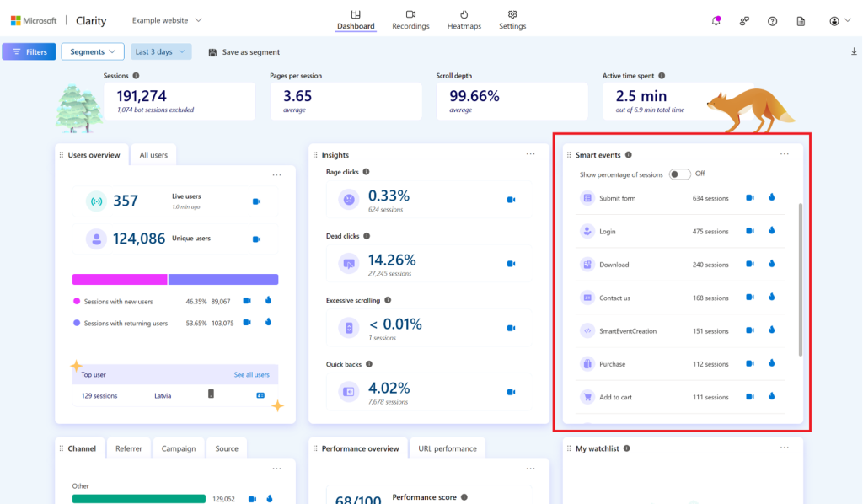This screenshot has width=863, height=504.
Task: Open the Smart events info icon
Action: point(629,154)
